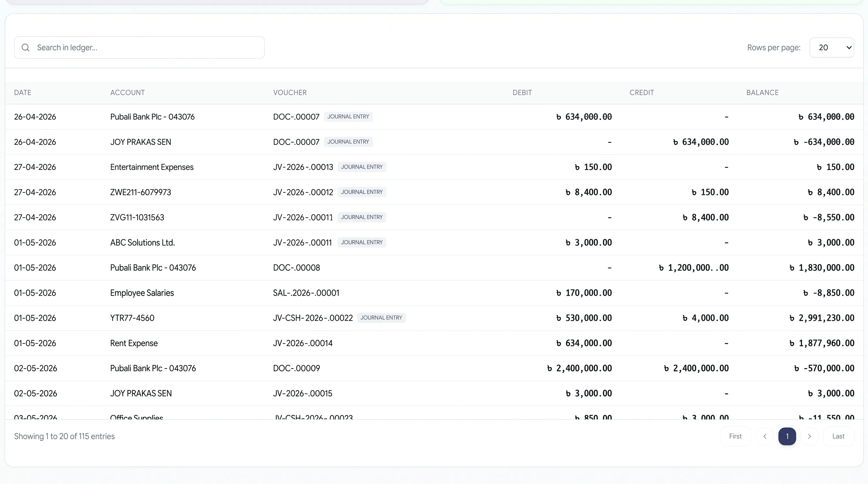This screenshot has width=868, height=484.
Task: Click the next page chevron
Action: tap(809, 436)
